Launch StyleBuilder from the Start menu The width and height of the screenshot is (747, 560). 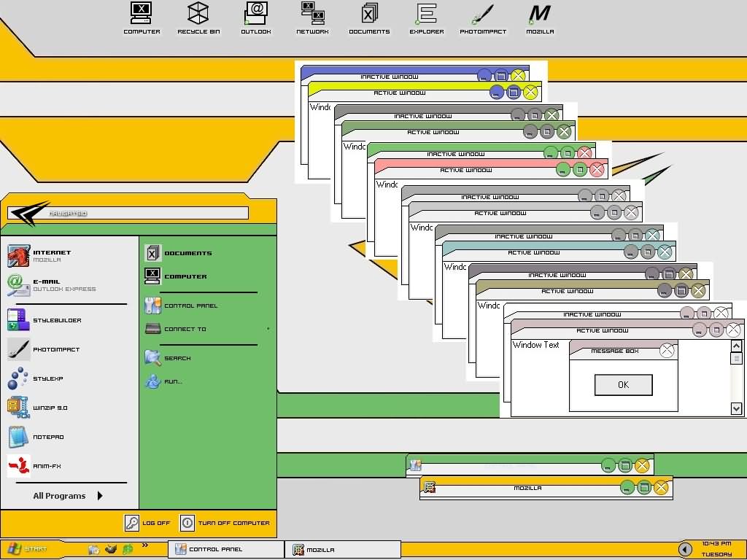click(x=44, y=320)
